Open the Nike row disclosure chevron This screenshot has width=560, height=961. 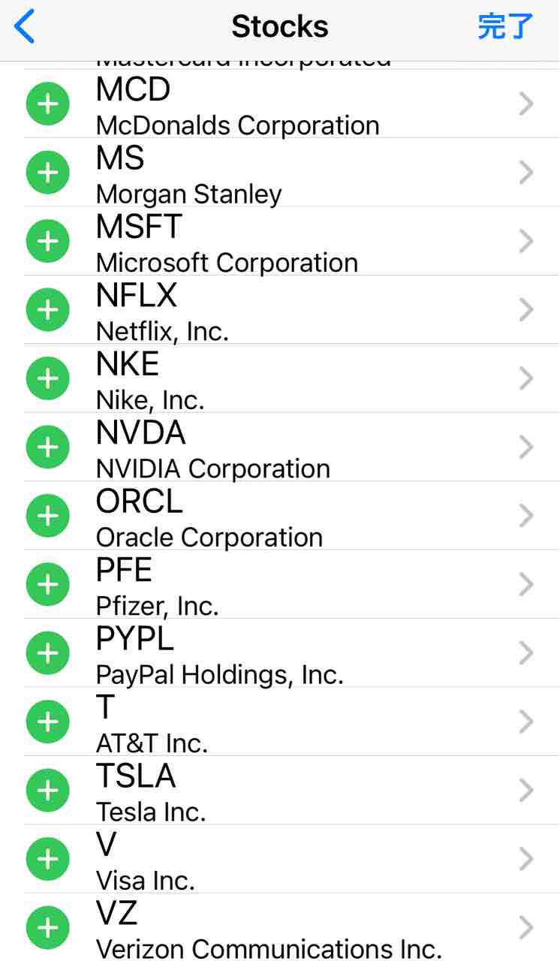tap(526, 379)
